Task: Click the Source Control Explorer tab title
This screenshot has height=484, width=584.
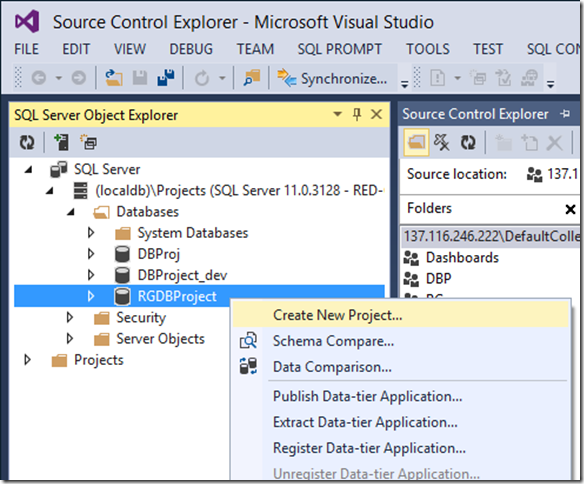Action: tap(475, 114)
